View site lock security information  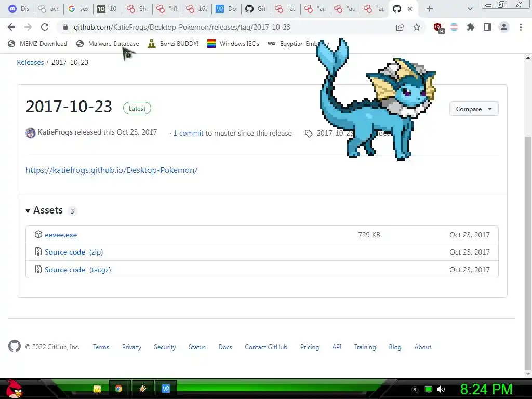[65, 27]
